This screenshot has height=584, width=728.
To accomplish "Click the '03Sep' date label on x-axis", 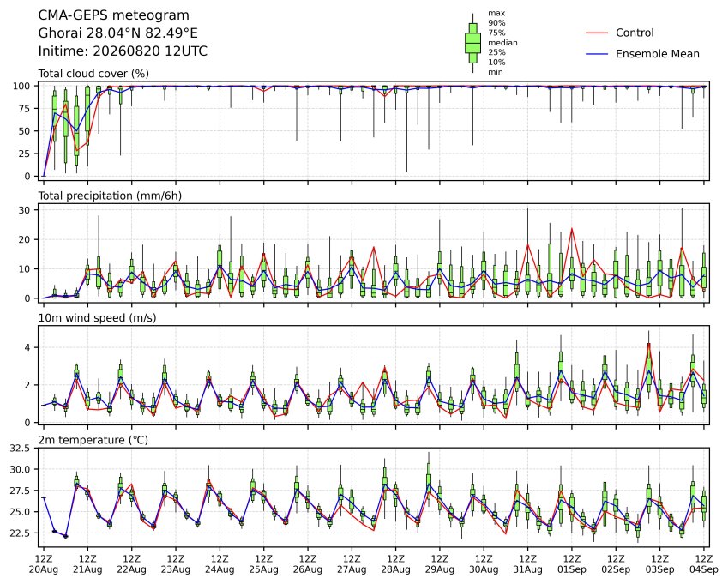I will (659, 569).
